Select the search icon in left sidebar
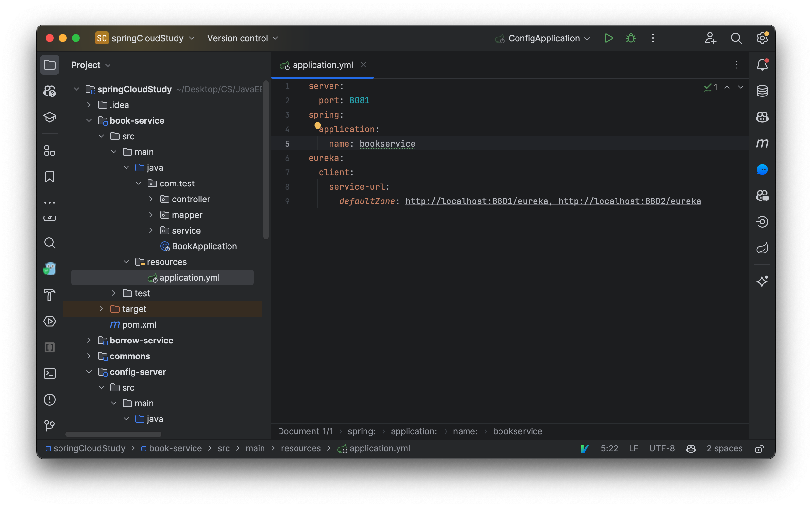812x507 pixels. coord(50,243)
